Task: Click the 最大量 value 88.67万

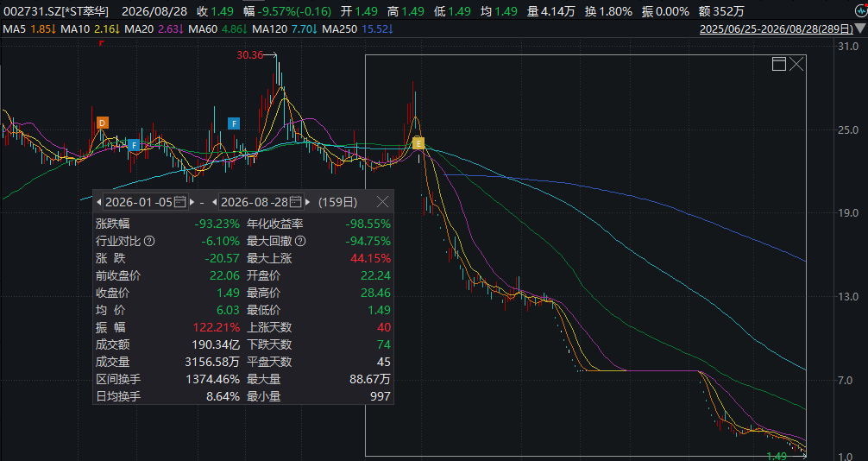Action: tap(370, 379)
